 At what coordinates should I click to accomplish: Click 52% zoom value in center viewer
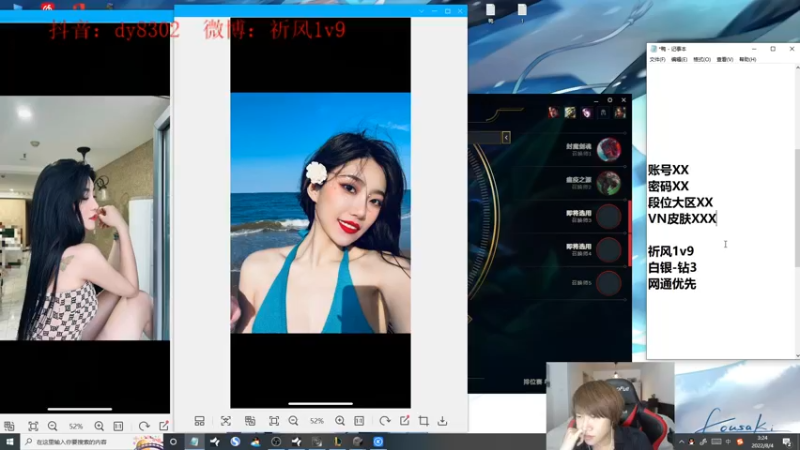click(x=317, y=421)
